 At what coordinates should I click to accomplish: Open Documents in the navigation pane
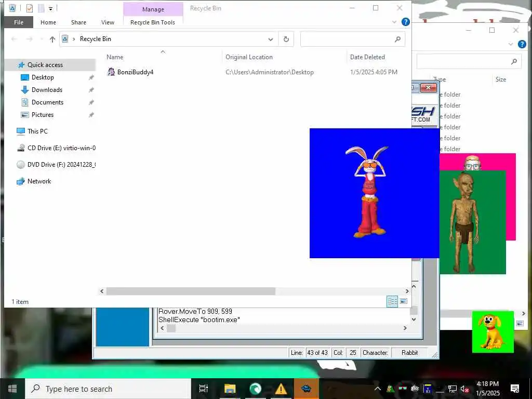47,102
